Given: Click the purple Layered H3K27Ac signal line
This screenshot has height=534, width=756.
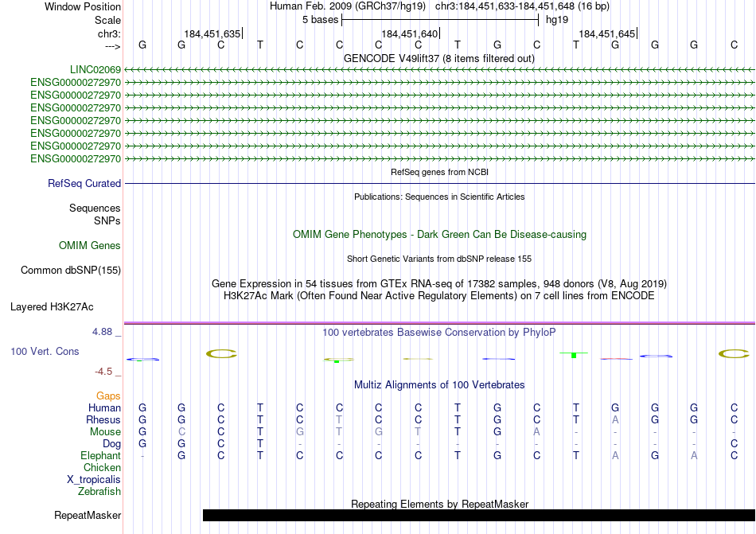Looking at the screenshot, I should pyautogui.click(x=439, y=323).
